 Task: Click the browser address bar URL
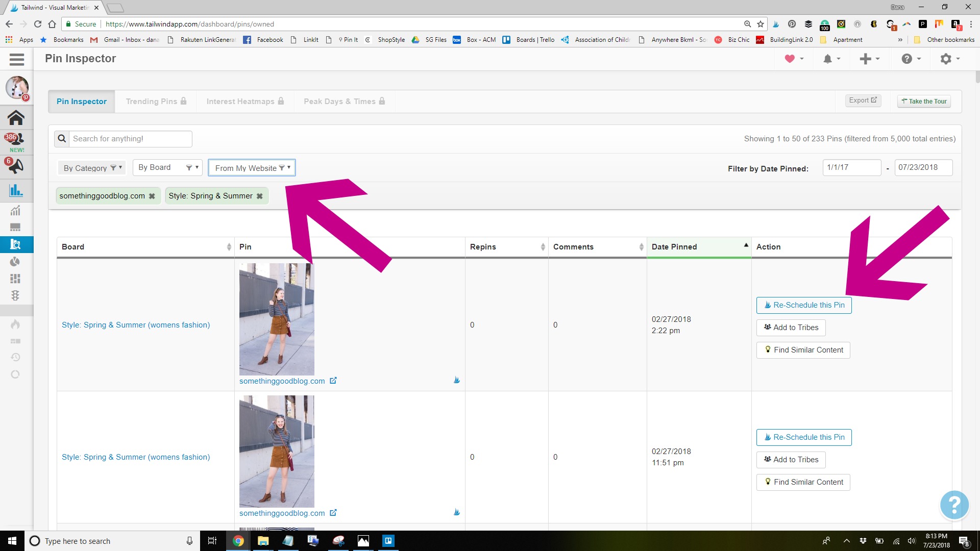[190, 24]
